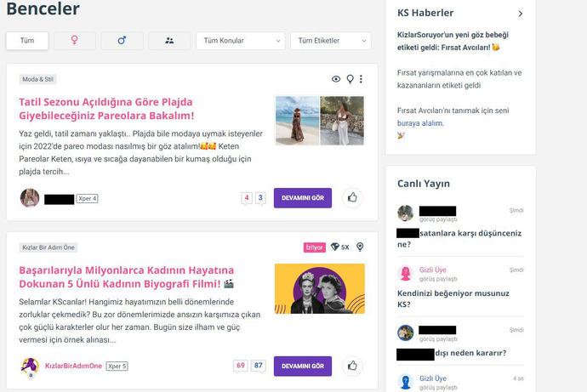Open the Frida Kahlo yellow thumbnail
The image size is (587, 392).
coord(320,288)
